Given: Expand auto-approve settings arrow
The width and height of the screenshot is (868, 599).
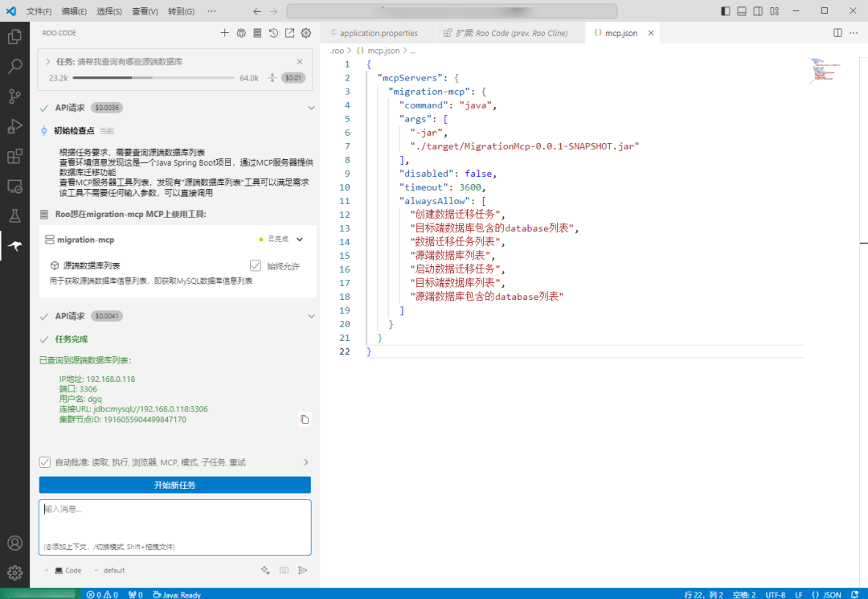Looking at the screenshot, I should (x=306, y=462).
